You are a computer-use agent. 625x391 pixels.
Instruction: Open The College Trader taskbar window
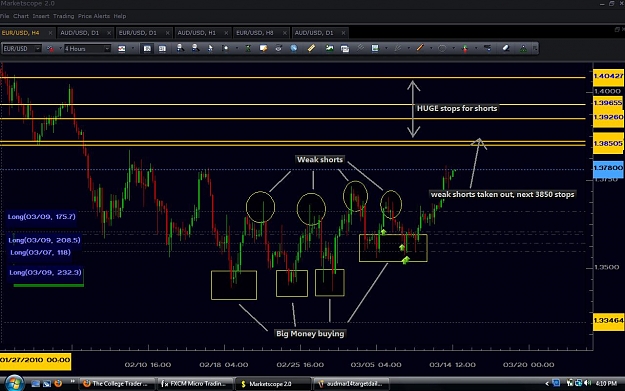116,383
